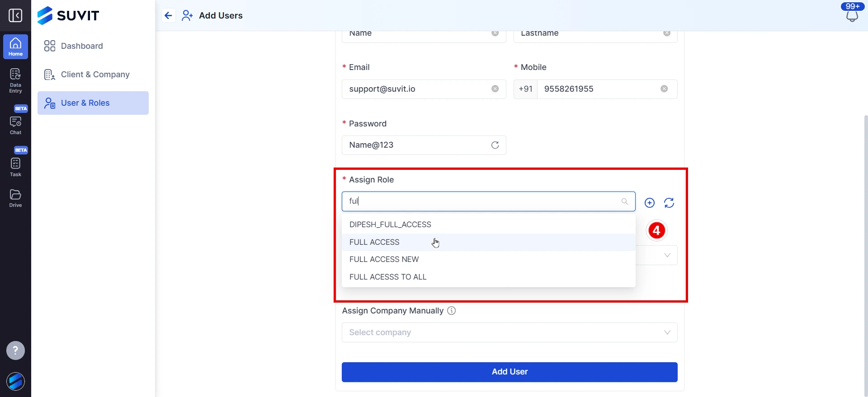Collapse the sidebar panel icon

(x=15, y=15)
